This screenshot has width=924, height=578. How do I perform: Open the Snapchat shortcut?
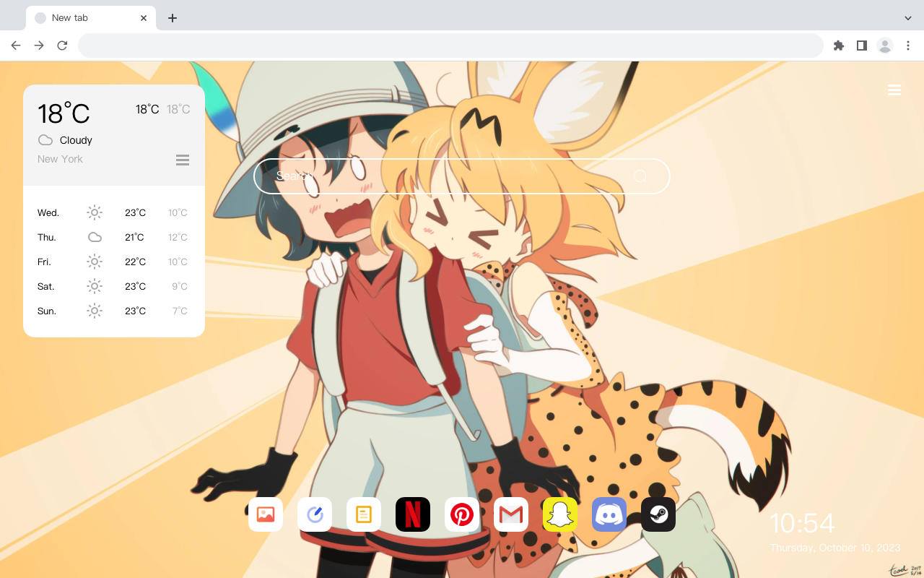(x=560, y=514)
